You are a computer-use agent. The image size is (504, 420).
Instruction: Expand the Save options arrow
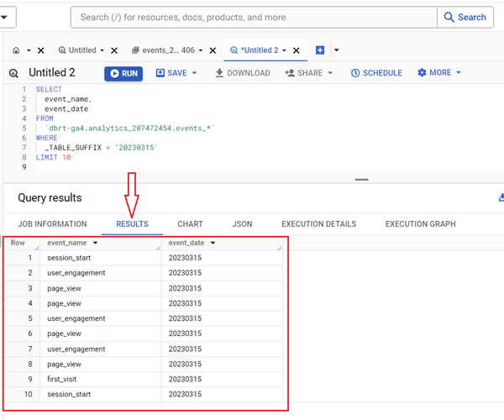[195, 73]
